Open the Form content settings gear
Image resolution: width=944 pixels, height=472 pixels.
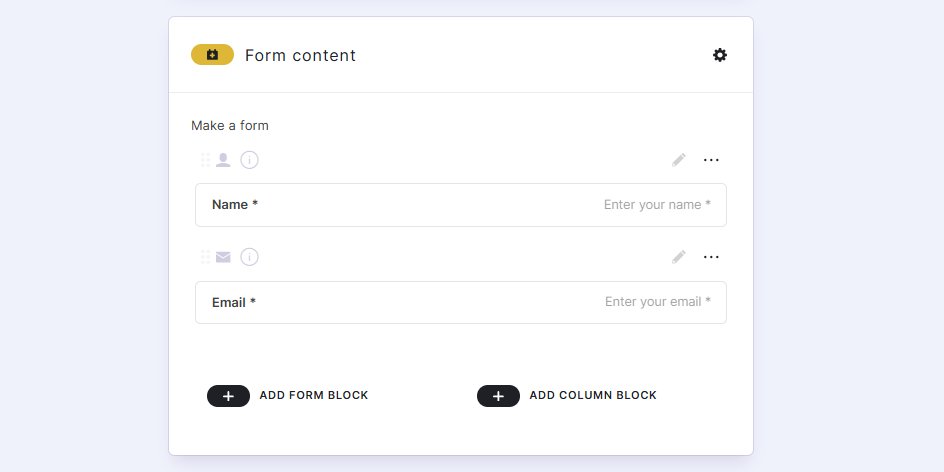click(720, 55)
